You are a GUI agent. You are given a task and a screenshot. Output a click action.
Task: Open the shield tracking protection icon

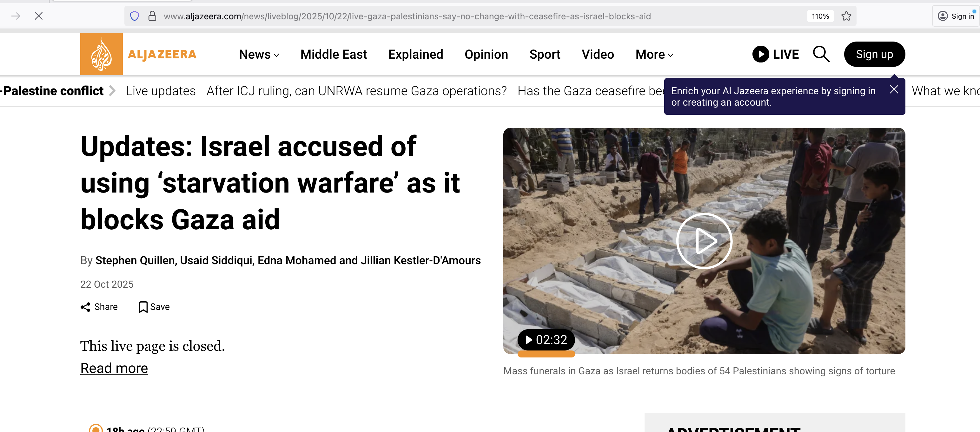click(134, 16)
